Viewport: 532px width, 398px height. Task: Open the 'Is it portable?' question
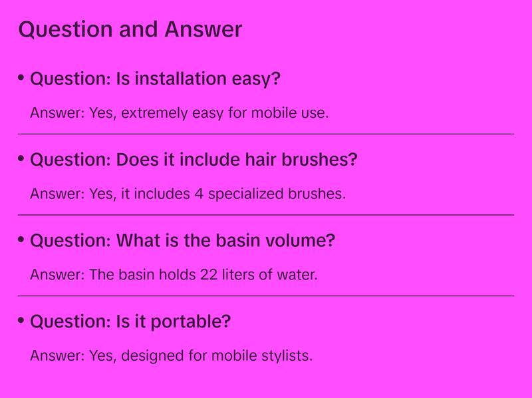pos(131,321)
